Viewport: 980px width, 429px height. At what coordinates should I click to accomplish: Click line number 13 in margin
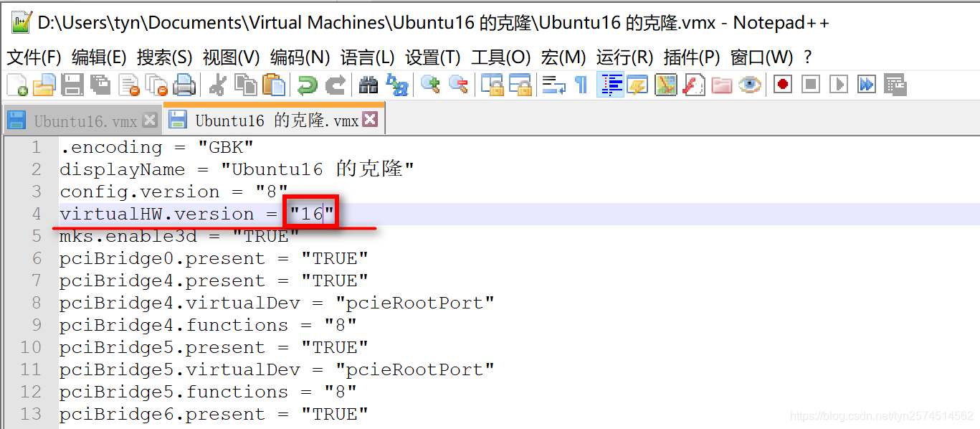tap(31, 414)
